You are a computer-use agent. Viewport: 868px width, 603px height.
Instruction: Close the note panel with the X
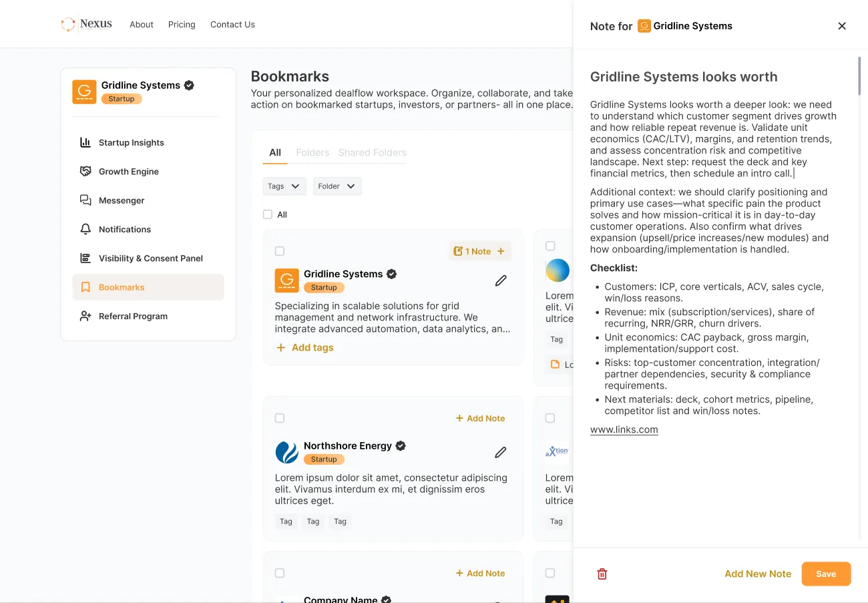coord(842,26)
